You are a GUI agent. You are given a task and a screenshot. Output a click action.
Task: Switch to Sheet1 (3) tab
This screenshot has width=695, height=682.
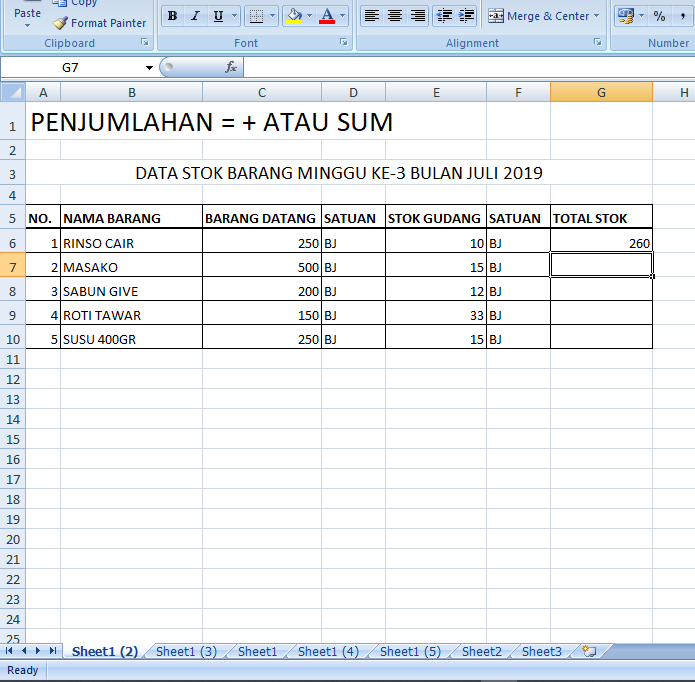pyautogui.click(x=187, y=651)
